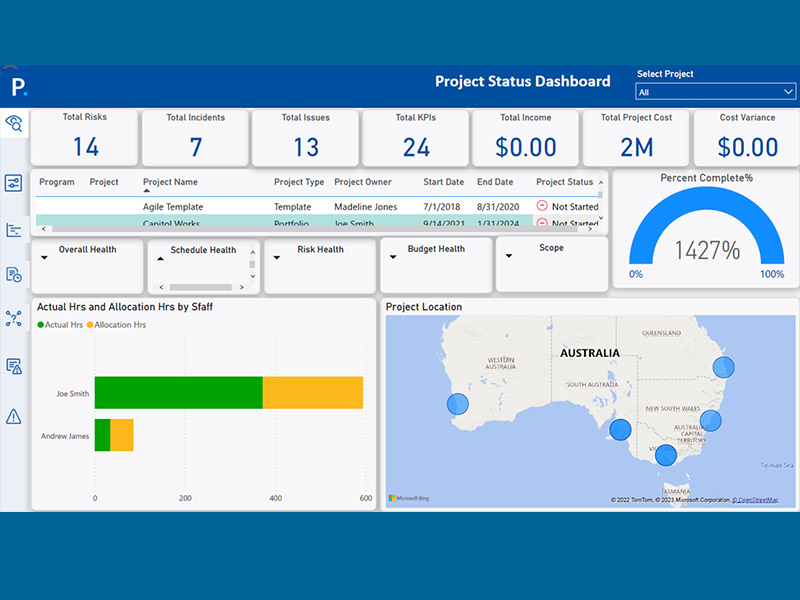Open the Select Project dropdown

point(715,92)
